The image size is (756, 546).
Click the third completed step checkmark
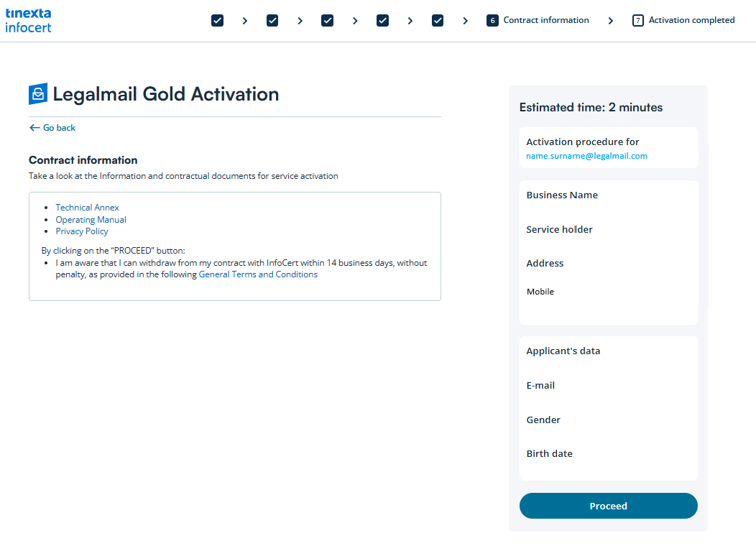(328, 20)
